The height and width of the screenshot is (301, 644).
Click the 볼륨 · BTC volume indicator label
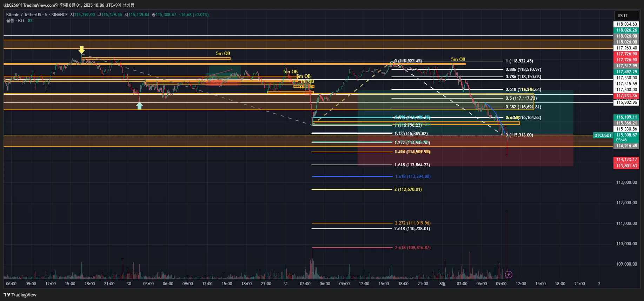[16, 21]
